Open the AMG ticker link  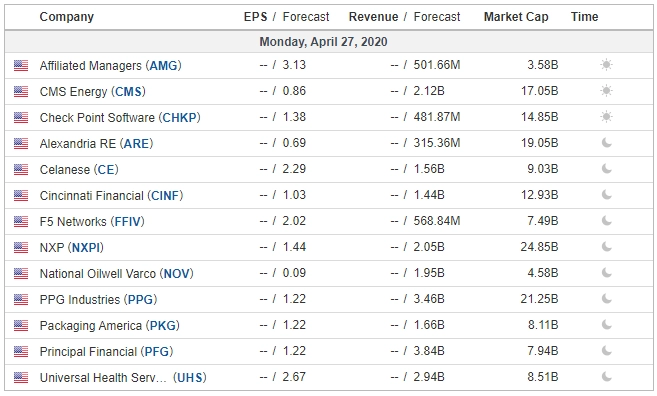point(163,66)
